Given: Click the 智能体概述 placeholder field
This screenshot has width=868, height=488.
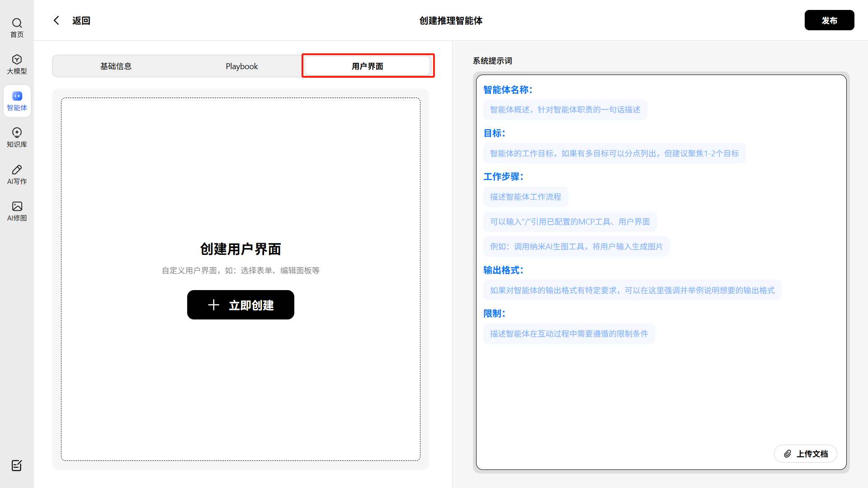Looking at the screenshot, I should pyautogui.click(x=565, y=110).
